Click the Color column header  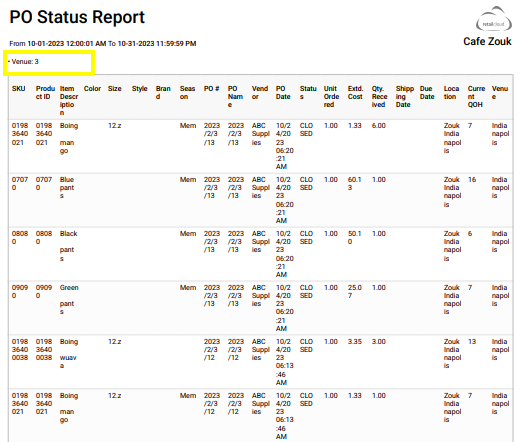click(x=92, y=89)
